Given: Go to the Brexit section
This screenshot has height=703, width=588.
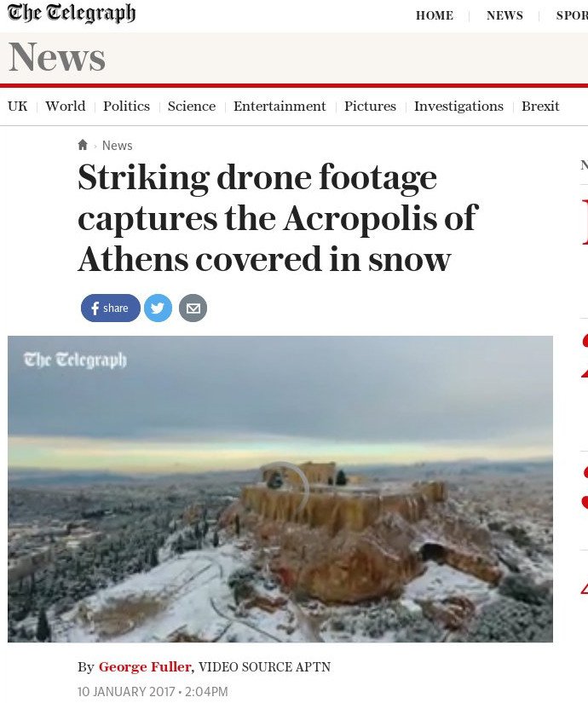Looking at the screenshot, I should coord(540,107).
